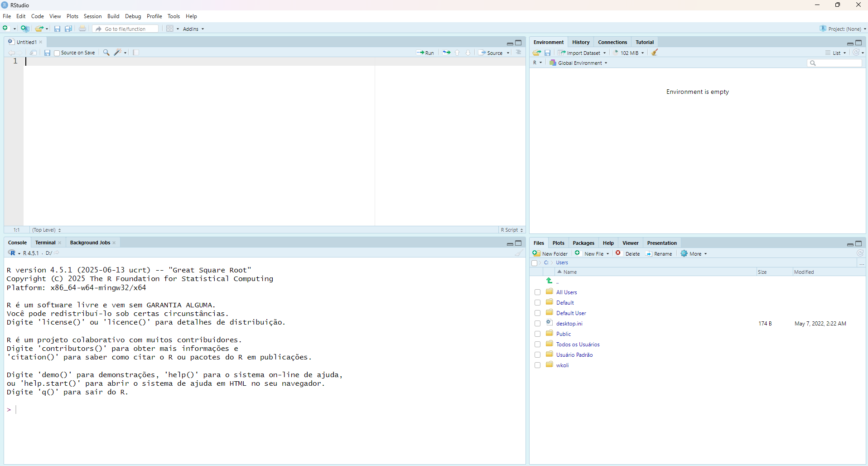Enable the Source on Save checkbox
Viewport: 868px width, 466px height.
point(57,53)
